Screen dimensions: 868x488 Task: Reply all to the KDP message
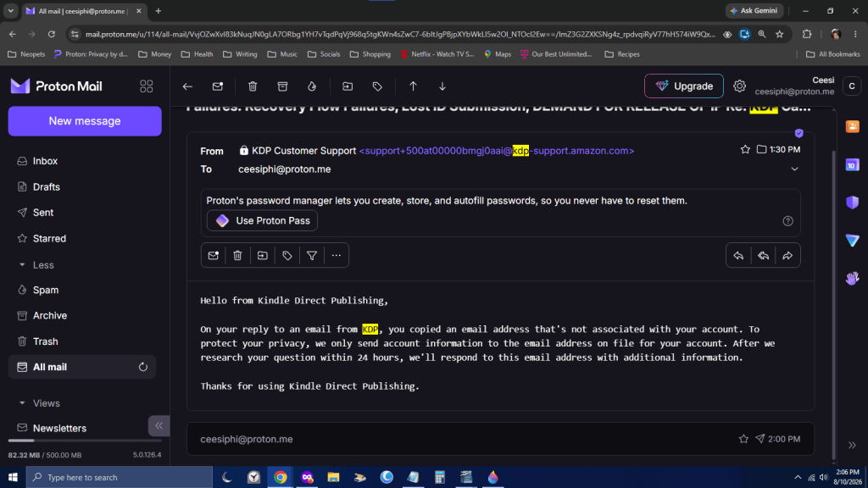(764, 256)
